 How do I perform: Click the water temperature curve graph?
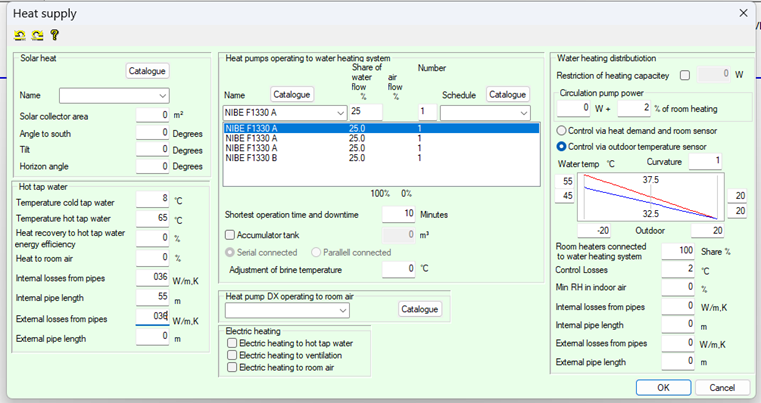point(649,196)
